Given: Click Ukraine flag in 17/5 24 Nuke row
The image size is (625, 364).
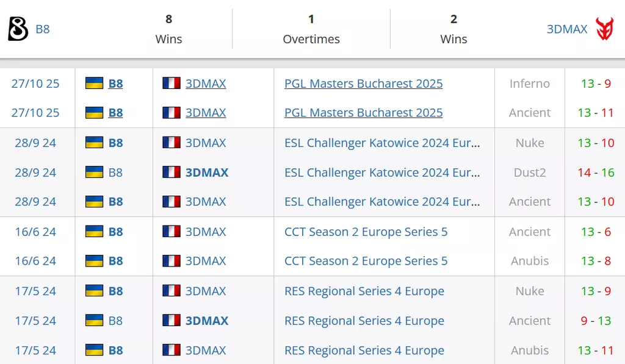Looking at the screenshot, I should pos(94,291).
